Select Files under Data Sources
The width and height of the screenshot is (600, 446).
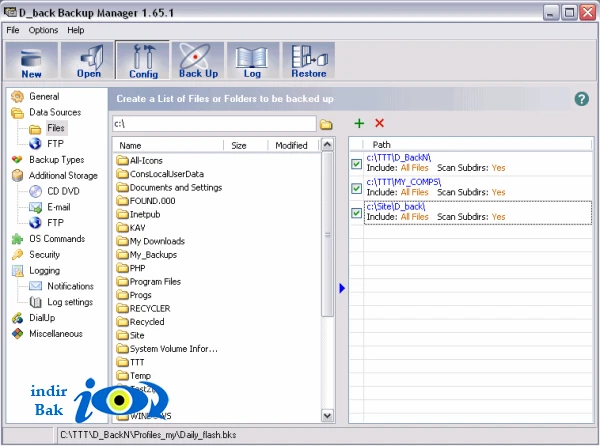point(56,128)
